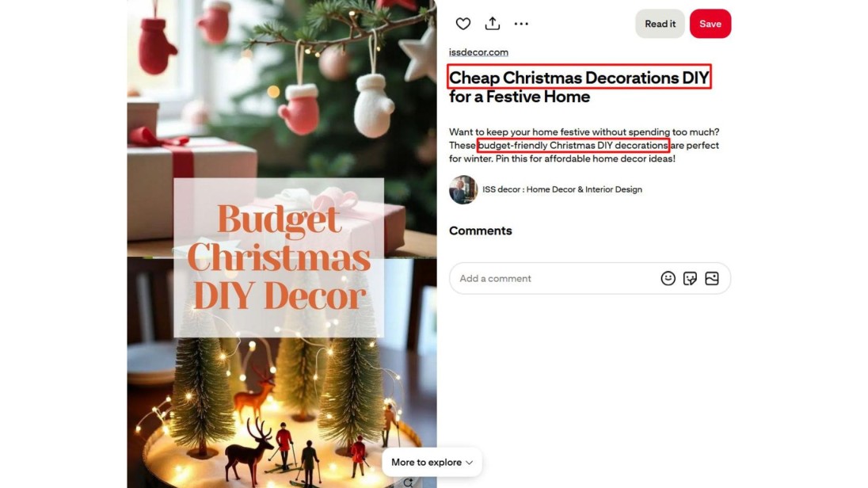Click the More to explore chevron arrow

coord(470,463)
